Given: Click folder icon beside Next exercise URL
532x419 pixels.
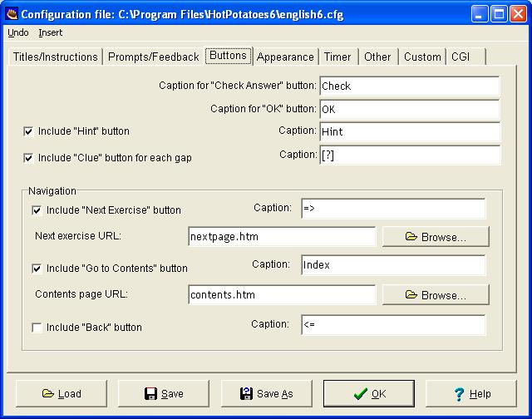Looking at the screenshot, I should coord(411,236).
